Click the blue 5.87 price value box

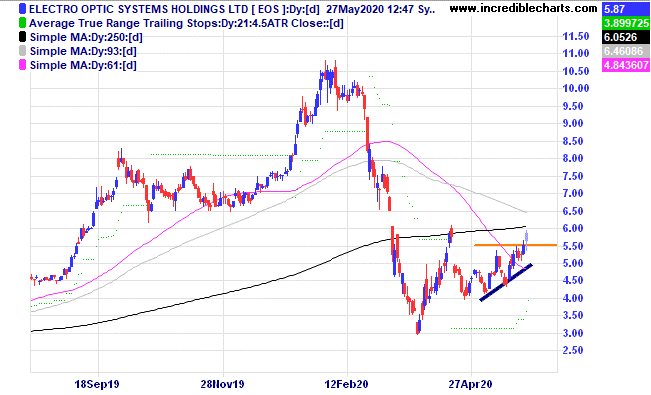[626, 9]
